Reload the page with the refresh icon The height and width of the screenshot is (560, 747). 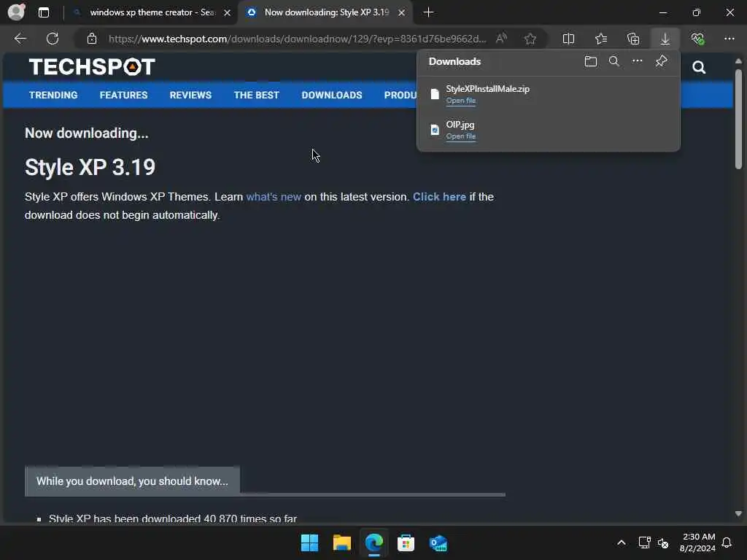click(53, 39)
